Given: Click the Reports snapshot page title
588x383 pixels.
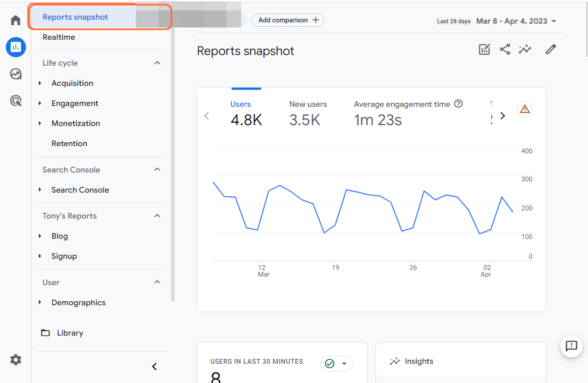Looking at the screenshot, I should point(246,51).
